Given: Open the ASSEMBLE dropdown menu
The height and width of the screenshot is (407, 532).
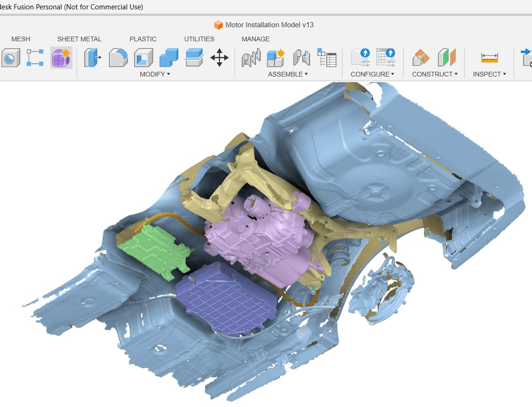Looking at the screenshot, I should click(288, 74).
